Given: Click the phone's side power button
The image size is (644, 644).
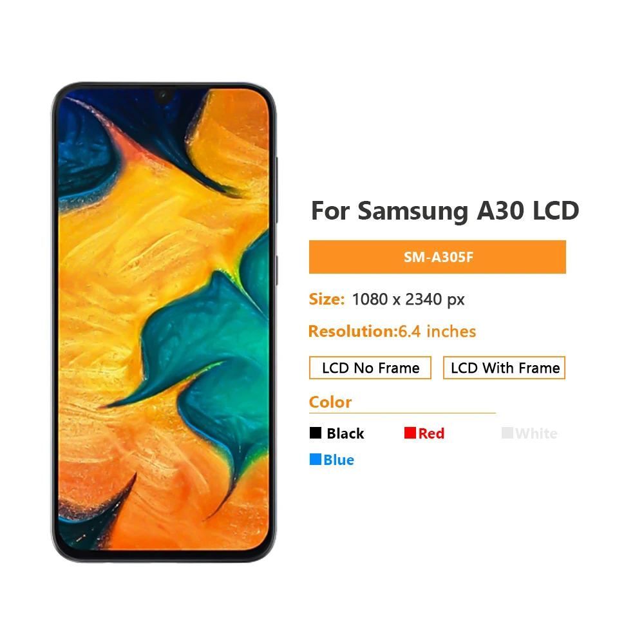Looking at the screenshot, I should [277, 270].
